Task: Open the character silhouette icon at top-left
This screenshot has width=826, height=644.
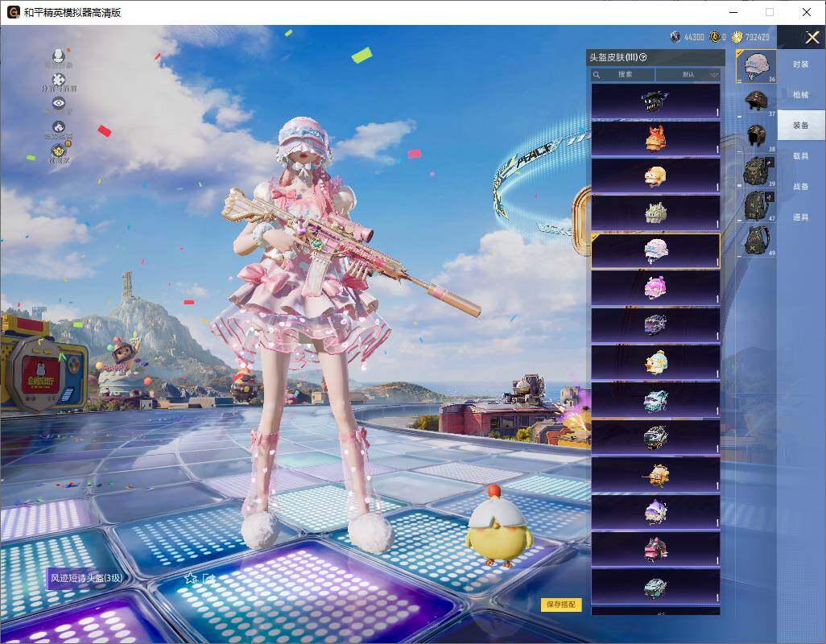Action: pyautogui.click(x=59, y=56)
